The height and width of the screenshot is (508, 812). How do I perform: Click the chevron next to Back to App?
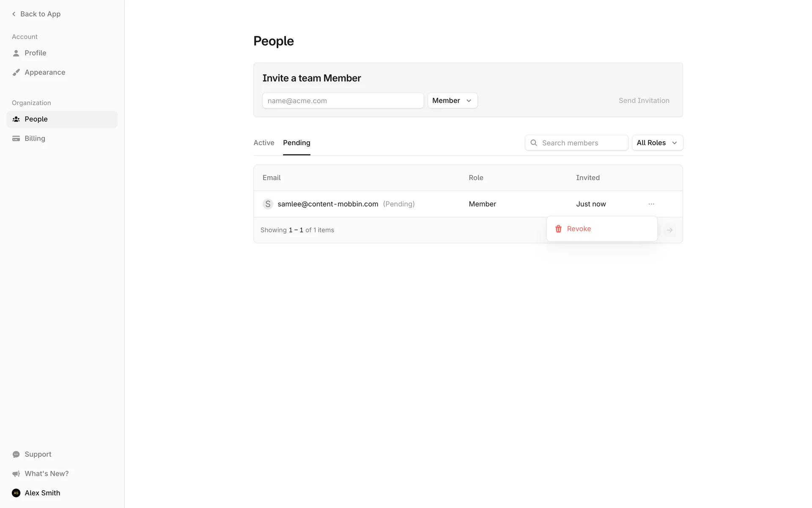click(14, 14)
